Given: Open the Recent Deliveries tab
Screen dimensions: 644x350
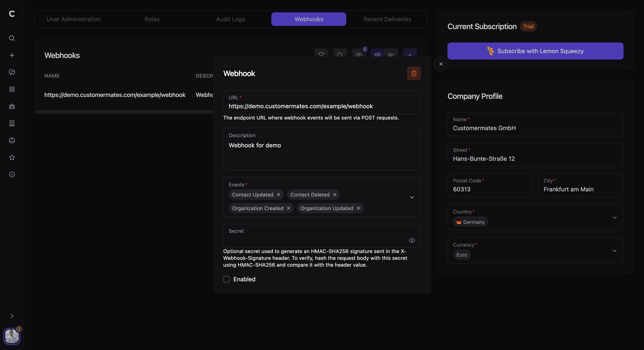Looking at the screenshot, I should tap(387, 19).
